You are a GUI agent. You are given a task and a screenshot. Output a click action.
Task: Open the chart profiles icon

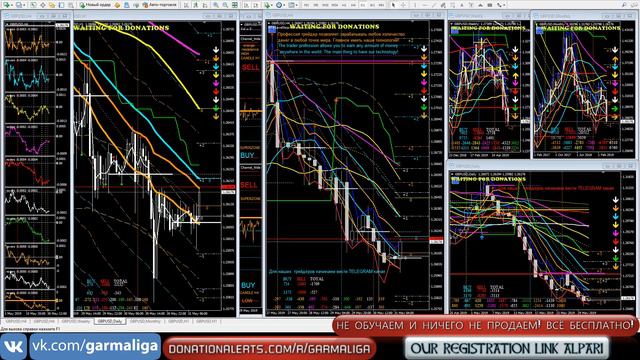tap(19, 5)
